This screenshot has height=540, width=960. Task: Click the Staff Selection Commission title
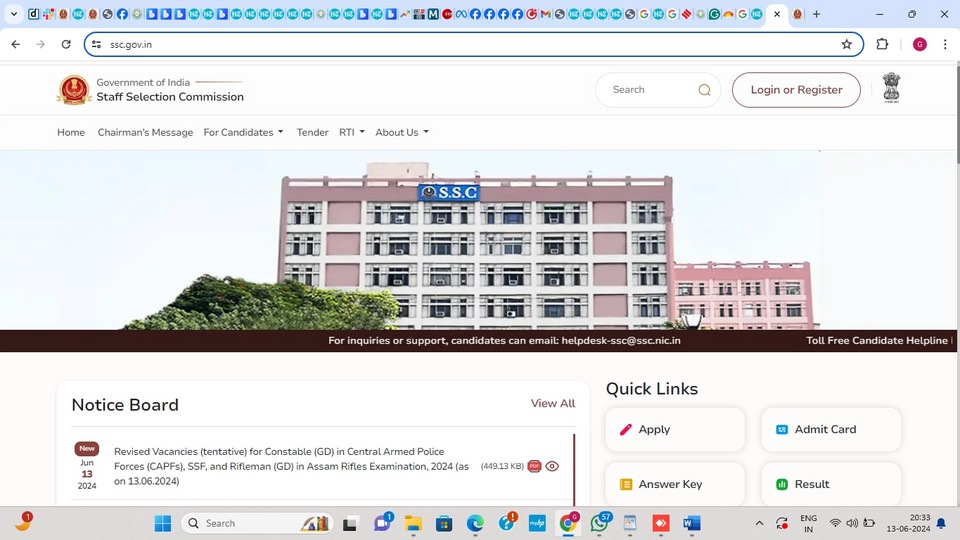point(170,97)
